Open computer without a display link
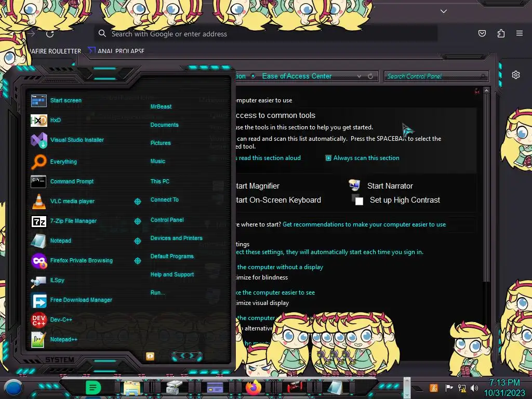Image resolution: width=532 pixels, height=399 pixels. point(280,267)
